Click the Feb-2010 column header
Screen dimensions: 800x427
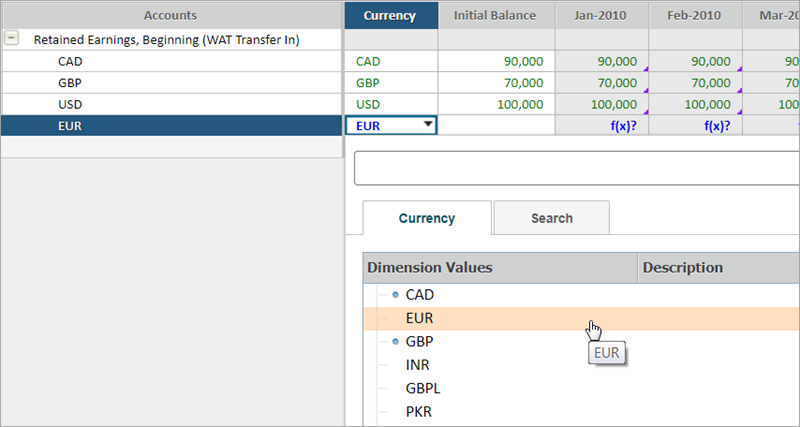(x=695, y=15)
